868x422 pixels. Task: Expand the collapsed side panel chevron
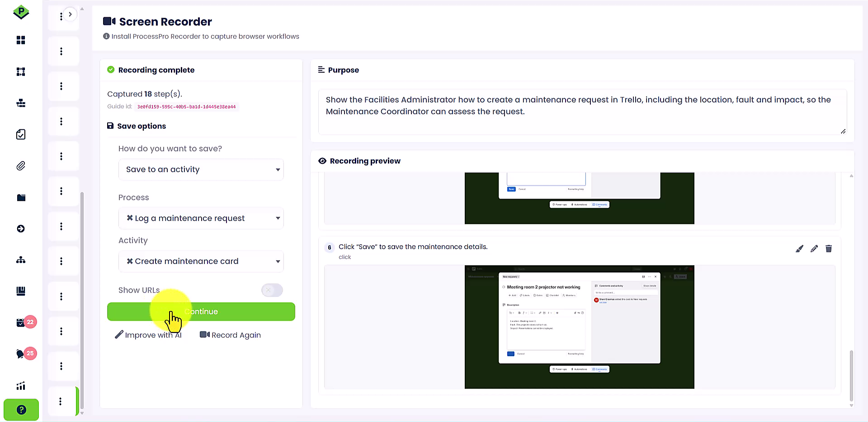pyautogui.click(x=70, y=14)
